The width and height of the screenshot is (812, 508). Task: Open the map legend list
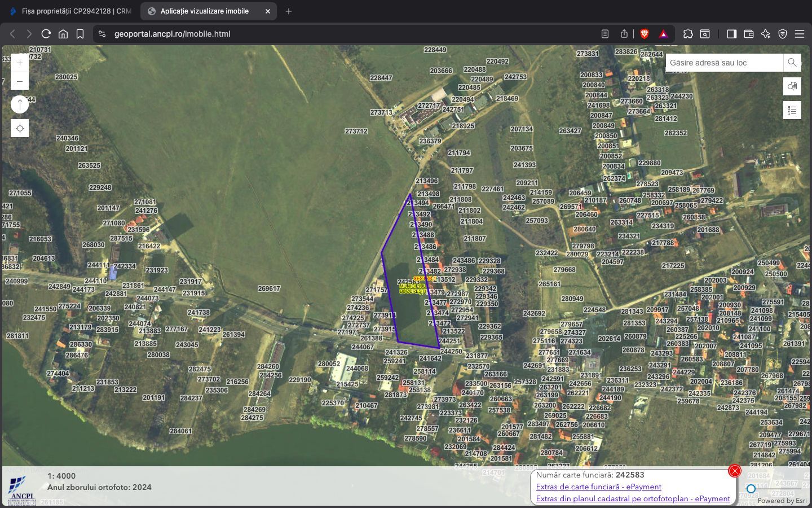792,110
